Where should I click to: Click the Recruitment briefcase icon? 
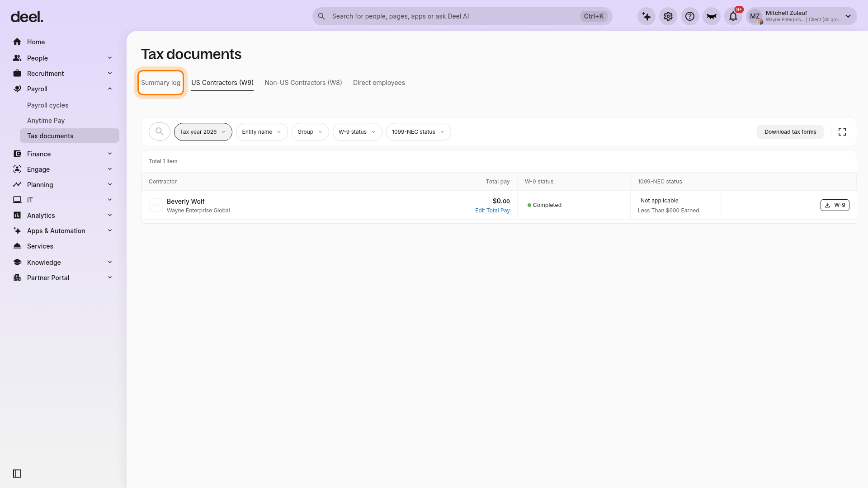[17, 73]
